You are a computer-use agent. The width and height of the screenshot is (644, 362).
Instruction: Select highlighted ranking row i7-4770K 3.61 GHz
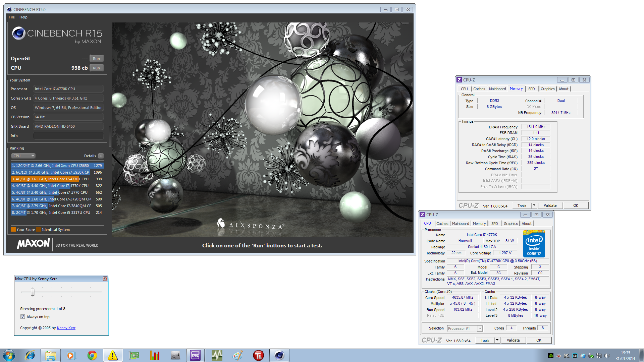[x=57, y=179]
